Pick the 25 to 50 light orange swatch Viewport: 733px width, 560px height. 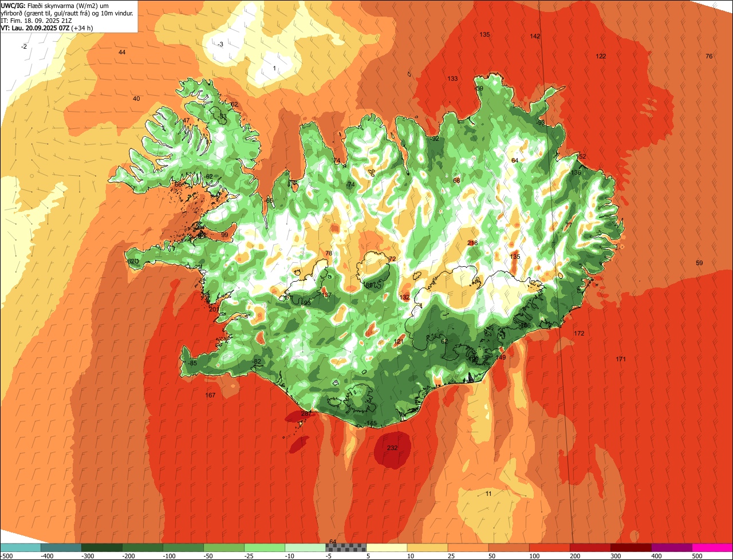coord(468,547)
